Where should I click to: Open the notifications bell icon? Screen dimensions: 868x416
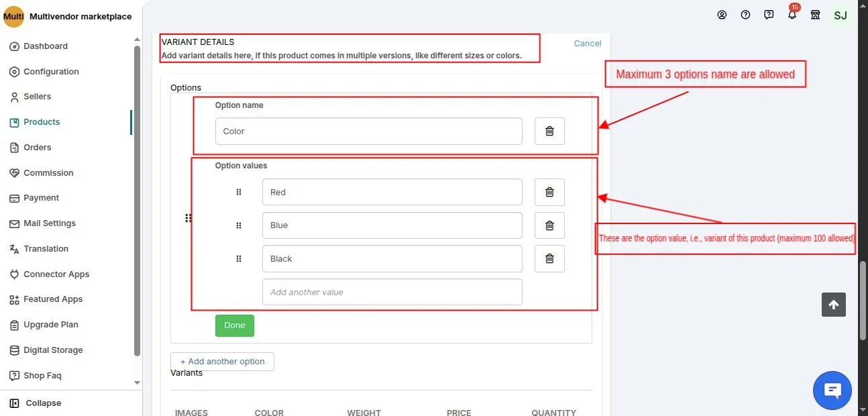click(792, 14)
